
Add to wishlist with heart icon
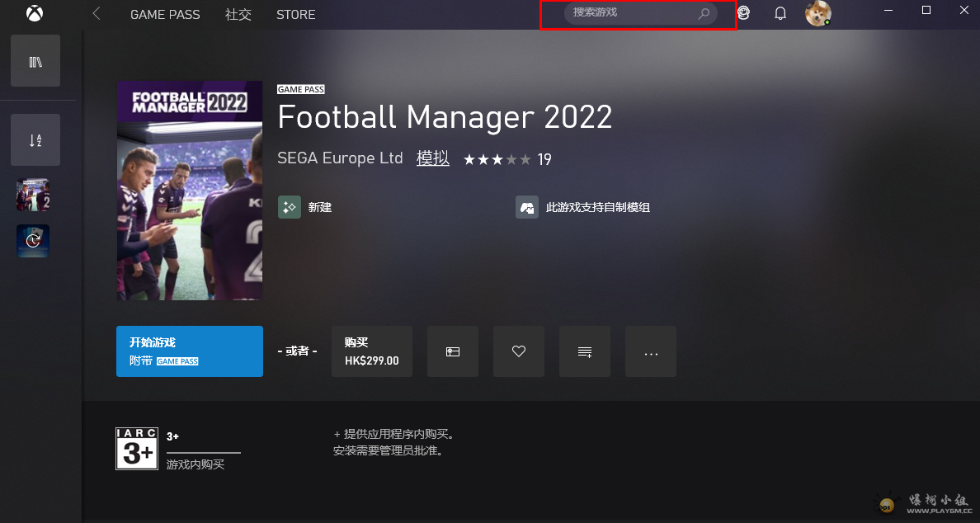(x=519, y=351)
